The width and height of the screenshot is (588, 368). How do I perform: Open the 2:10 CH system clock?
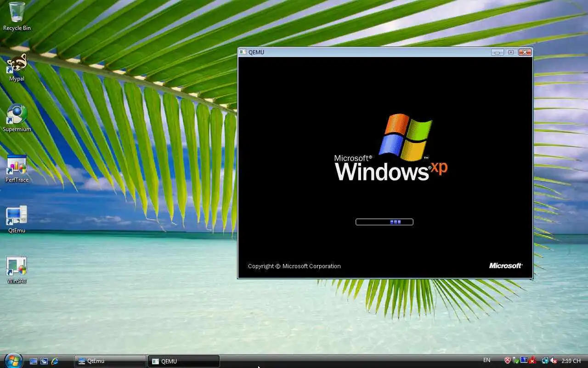(571, 361)
